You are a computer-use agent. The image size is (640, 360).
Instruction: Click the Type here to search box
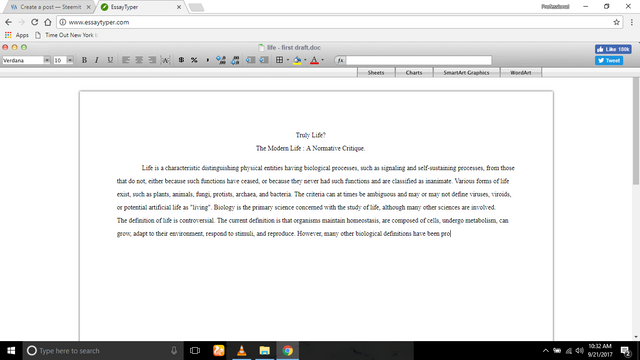pos(102,351)
